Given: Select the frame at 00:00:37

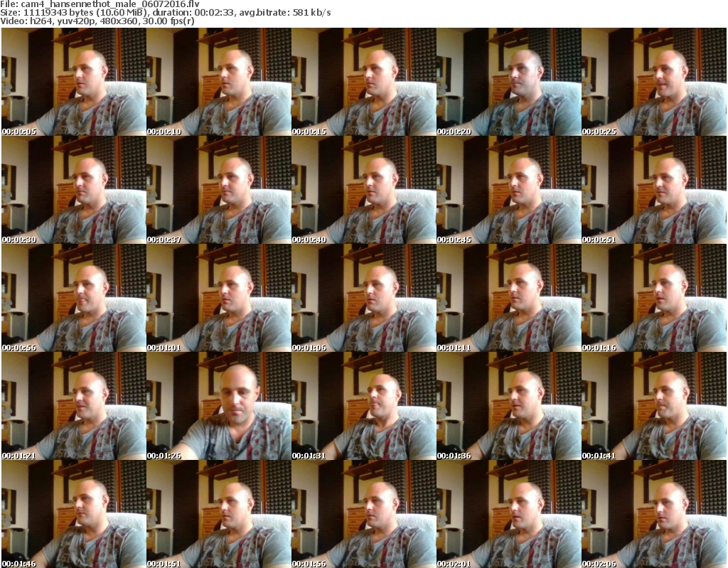Looking at the screenshot, I should point(219,190).
